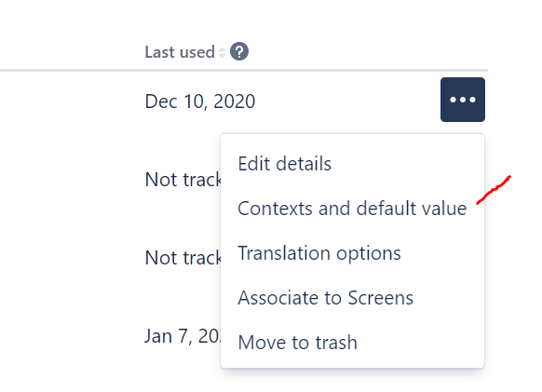The image size is (542, 392).
Task: Click the middle dot of the ellipsis button
Action: tap(463, 100)
